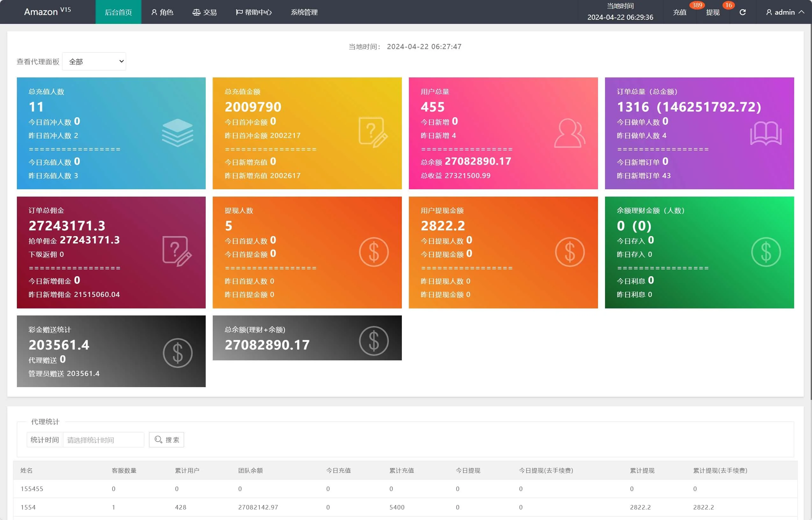Click the open book icon in 订单总量 card
This screenshot has width=812, height=520.
point(766,133)
